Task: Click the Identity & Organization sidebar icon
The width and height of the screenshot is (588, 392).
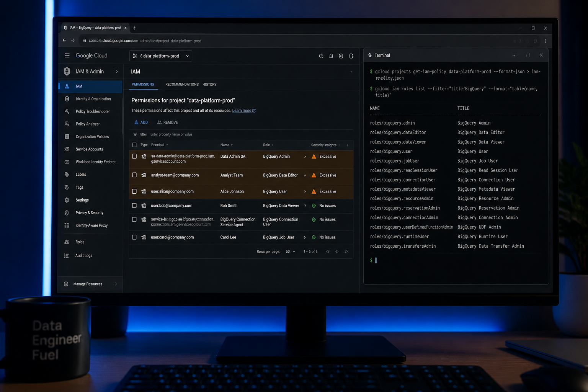Action: 67,99
